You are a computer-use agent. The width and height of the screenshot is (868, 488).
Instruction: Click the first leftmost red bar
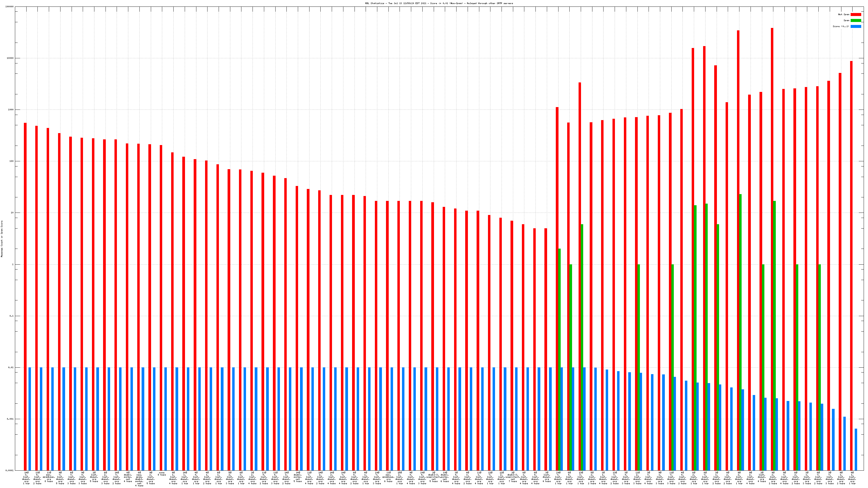pos(25,296)
